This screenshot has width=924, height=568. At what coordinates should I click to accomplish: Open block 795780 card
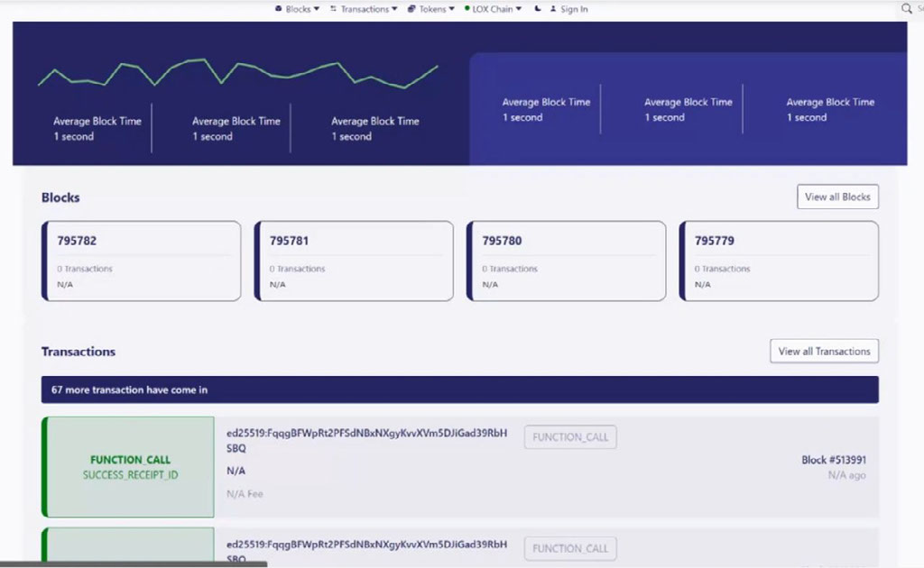566,261
